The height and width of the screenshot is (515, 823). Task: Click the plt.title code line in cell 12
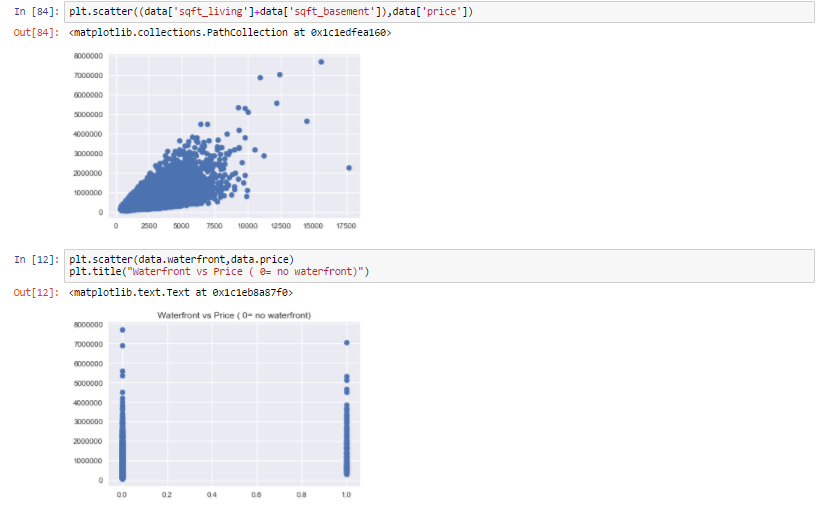pos(219,271)
